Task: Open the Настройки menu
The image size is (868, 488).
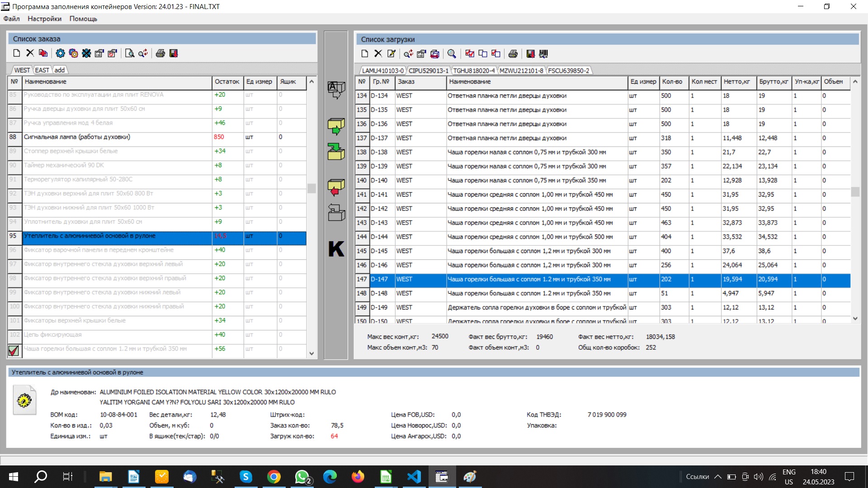Action: (44, 19)
